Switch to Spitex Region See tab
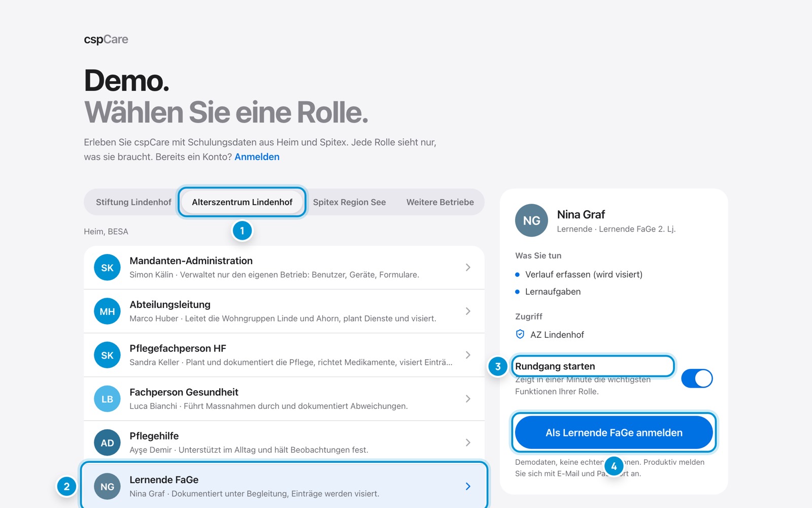The image size is (812, 508). point(349,202)
